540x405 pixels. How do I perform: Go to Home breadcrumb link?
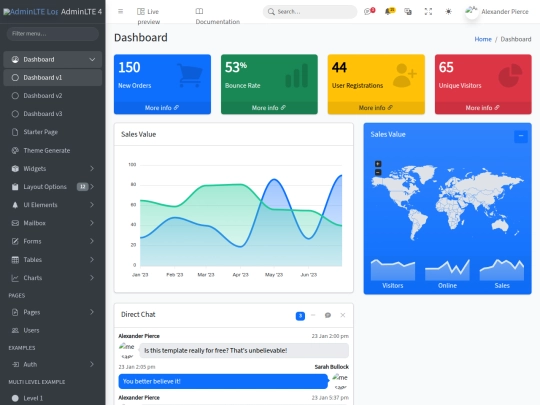pos(483,39)
